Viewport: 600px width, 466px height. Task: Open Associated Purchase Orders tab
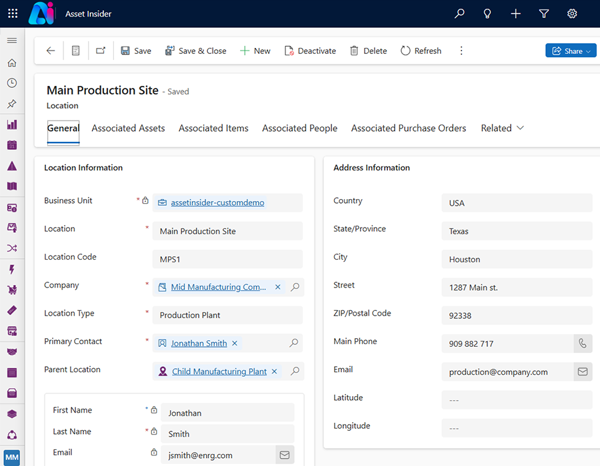409,128
